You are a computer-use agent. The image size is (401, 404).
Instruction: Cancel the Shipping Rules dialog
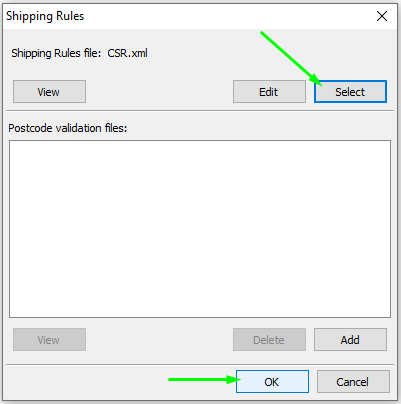pyautogui.click(x=353, y=381)
